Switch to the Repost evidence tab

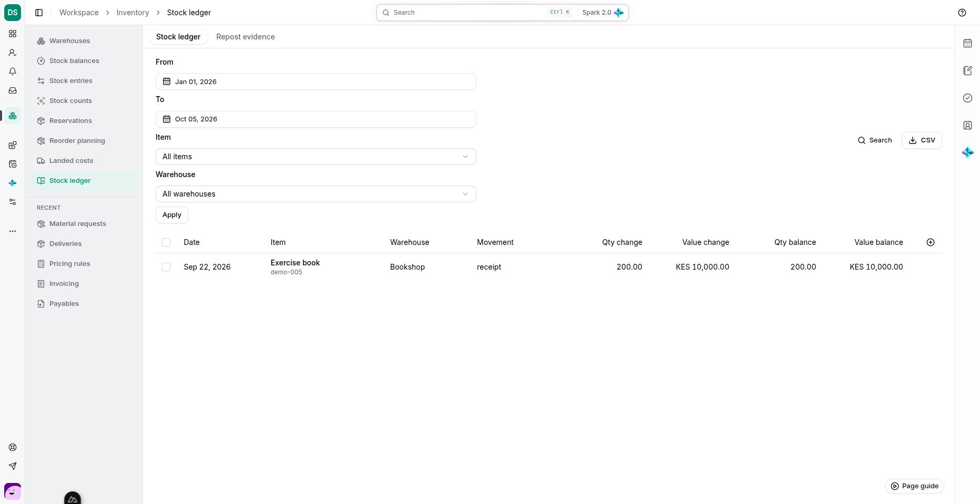tap(246, 37)
